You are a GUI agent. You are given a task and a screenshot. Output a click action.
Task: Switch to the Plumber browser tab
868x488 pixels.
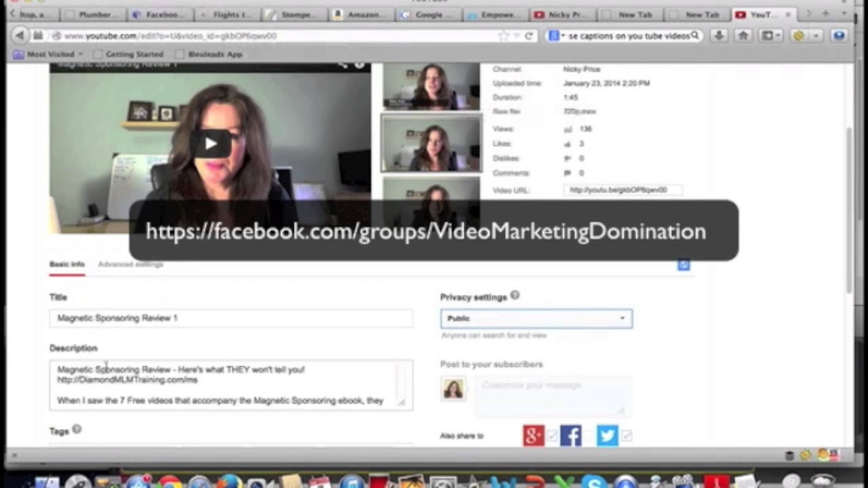point(93,14)
